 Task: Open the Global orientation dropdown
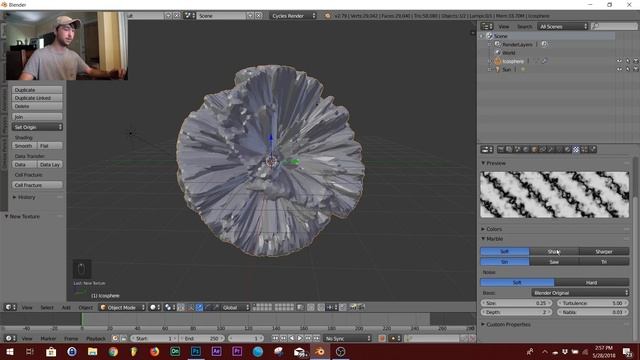236,307
